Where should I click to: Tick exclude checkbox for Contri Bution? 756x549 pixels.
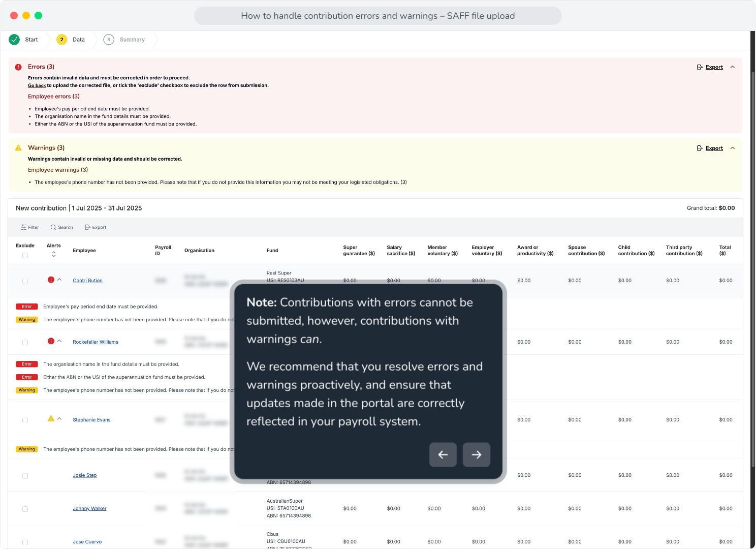(25, 281)
